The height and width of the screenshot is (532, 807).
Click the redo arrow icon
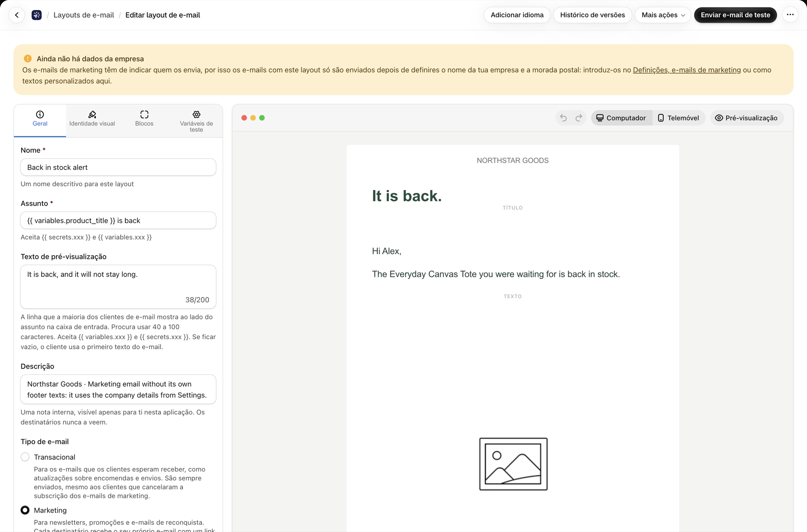[579, 118]
